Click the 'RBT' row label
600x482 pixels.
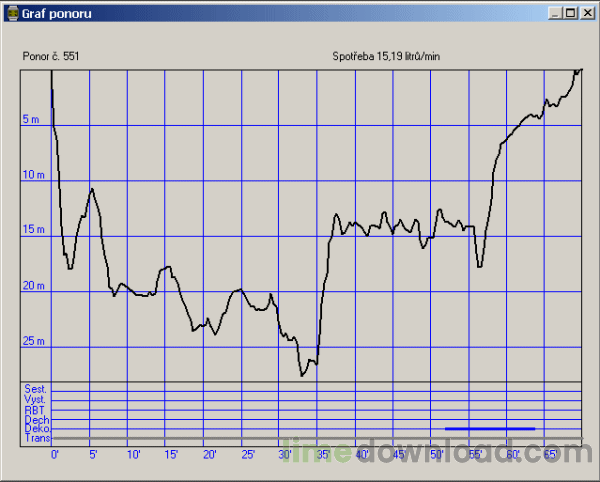click(34, 410)
